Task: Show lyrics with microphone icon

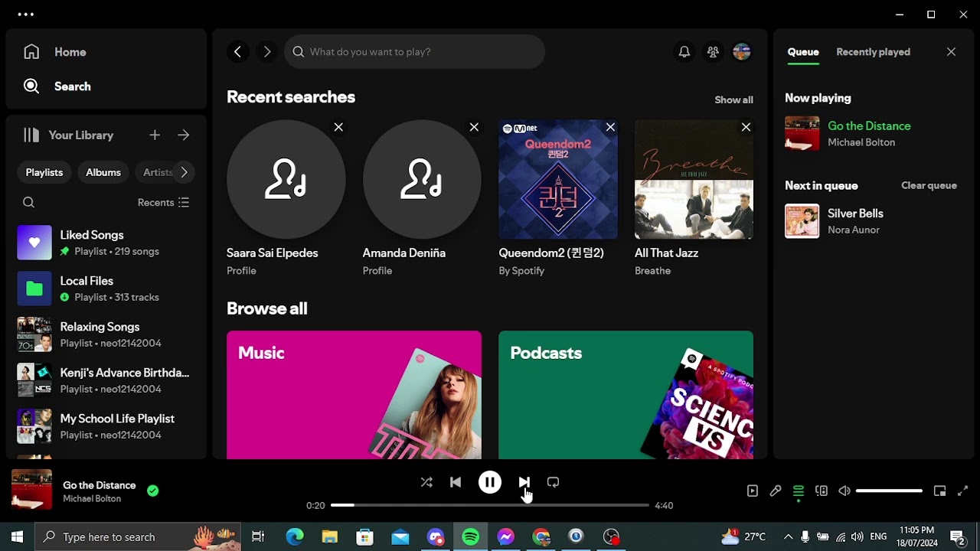Action: pos(776,491)
